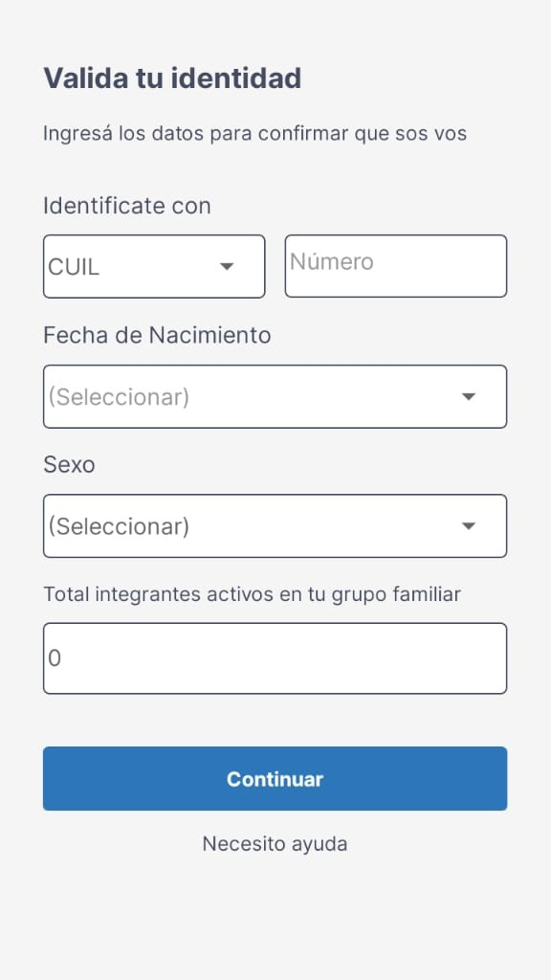The height and width of the screenshot is (980, 551).
Task: Open Necesito ayuda
Action: click(x=275, y=843)
